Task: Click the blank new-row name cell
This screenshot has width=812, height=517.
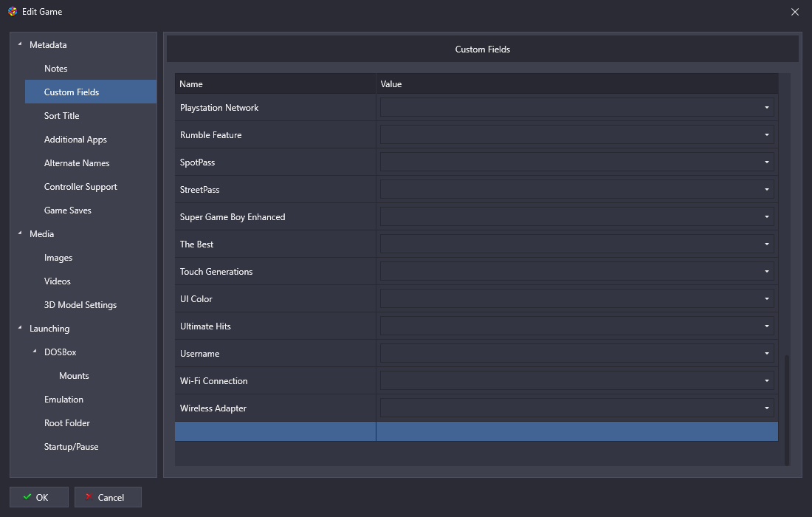Action: [275, 431]
